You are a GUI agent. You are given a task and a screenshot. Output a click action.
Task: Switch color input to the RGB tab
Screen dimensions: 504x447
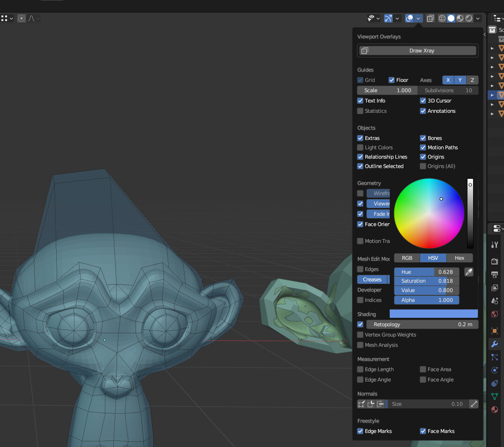point(407,258)
